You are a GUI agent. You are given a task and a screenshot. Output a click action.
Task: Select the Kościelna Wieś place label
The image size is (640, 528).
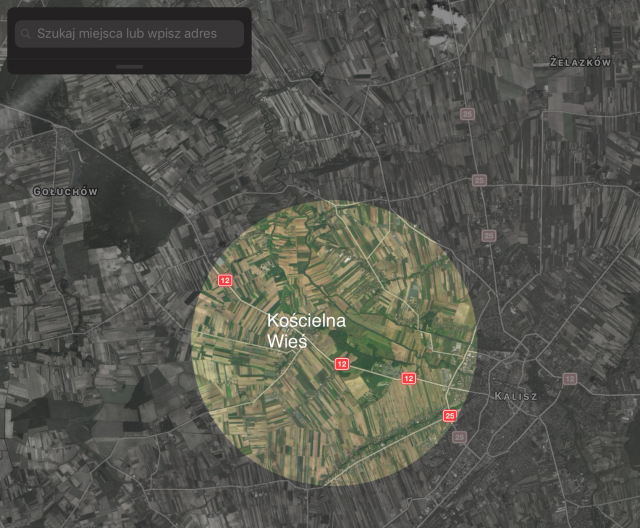pos(306,330)
